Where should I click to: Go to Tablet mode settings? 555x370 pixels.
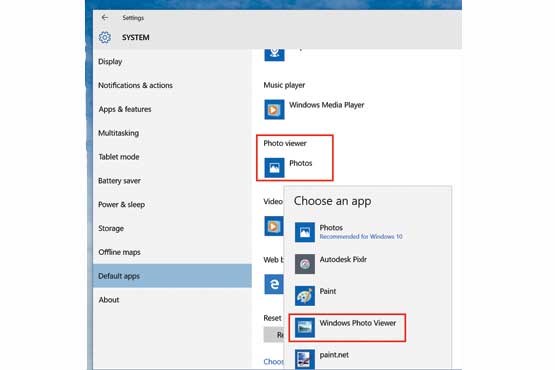172,157
